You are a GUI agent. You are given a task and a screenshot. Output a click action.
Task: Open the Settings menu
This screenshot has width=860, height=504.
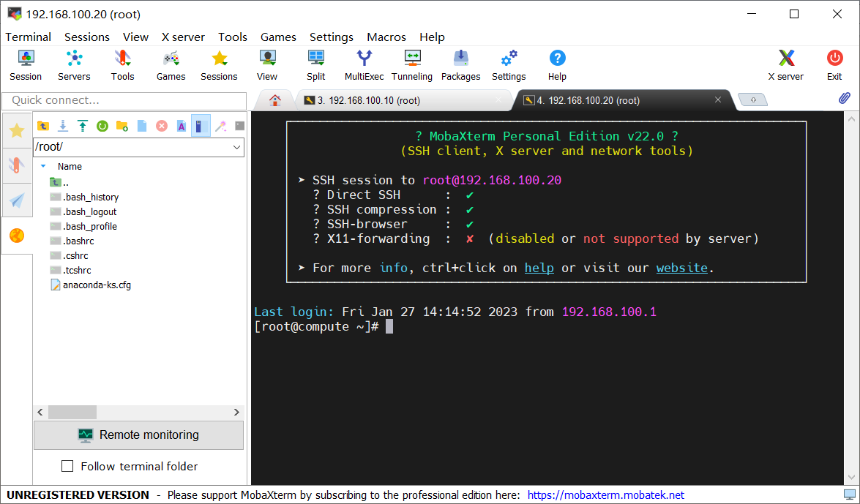click(x=332, y=37)
